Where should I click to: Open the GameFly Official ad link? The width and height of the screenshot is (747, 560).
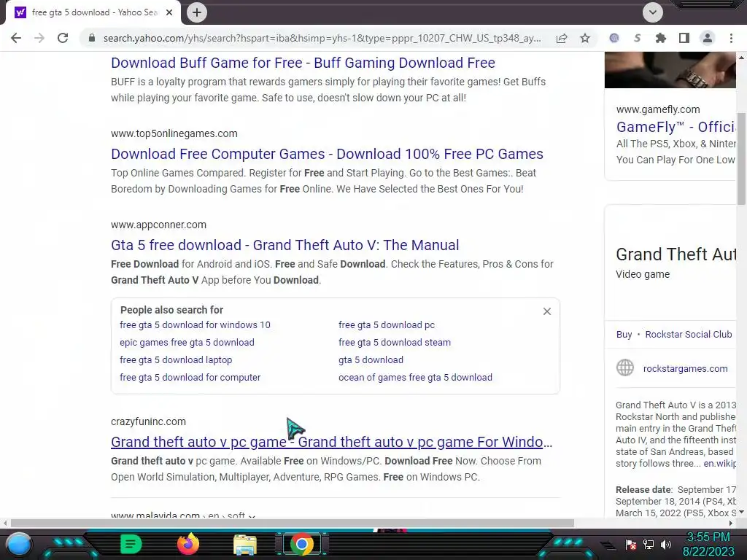676,127
